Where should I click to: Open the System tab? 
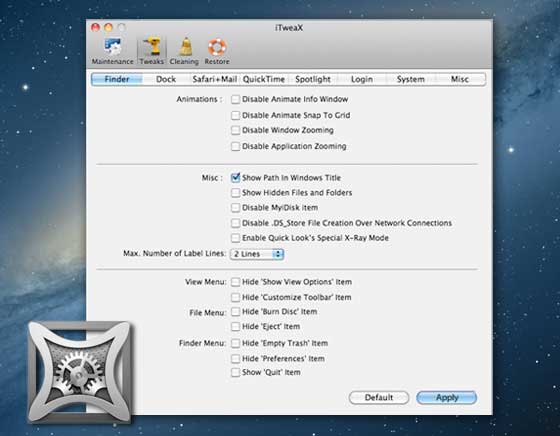click(x=411, y=79)
